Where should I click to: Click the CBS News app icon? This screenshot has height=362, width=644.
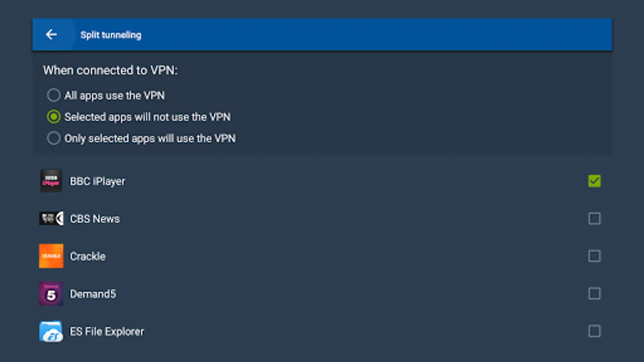click(x=51, y=218)
